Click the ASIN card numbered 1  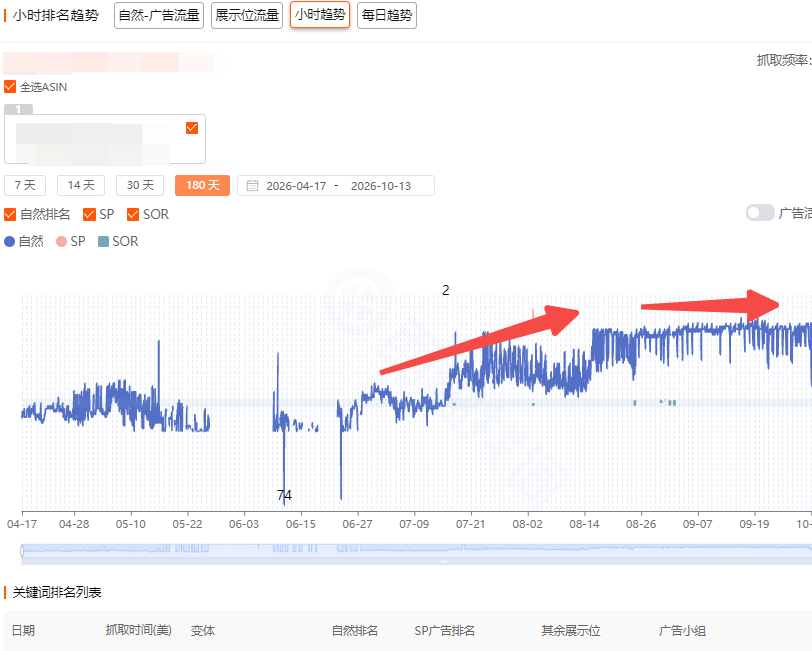tap(105, 139)
